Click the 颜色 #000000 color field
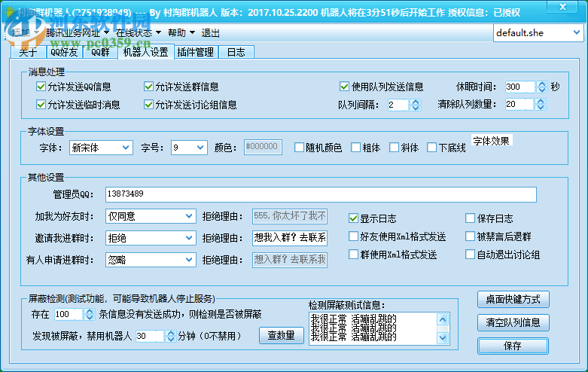The width and height of the screenshot is (588, 372). tap(263, 147)
